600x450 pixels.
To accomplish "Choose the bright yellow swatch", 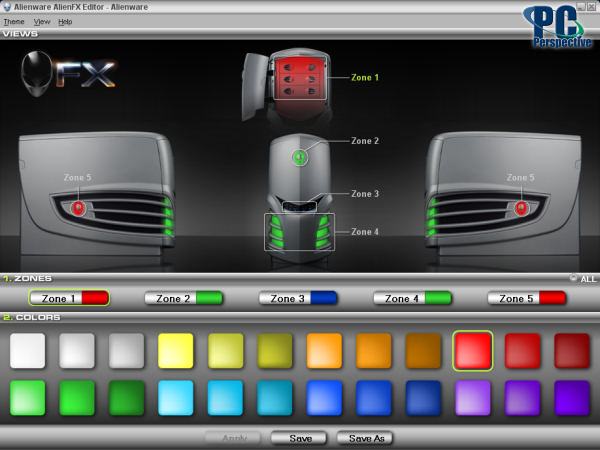I will point(176,351).
